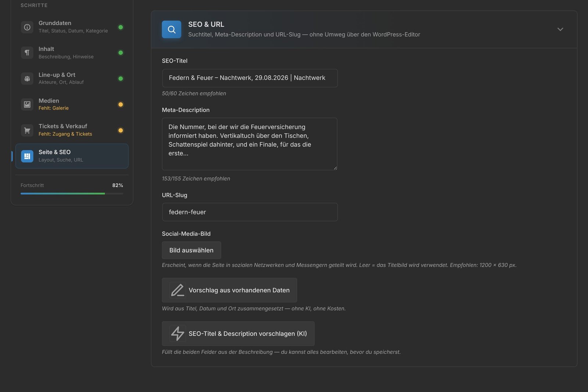Viewport: 588px width, 392px height.
Task: Go to the Inhalt step
Action: point(72,53)
